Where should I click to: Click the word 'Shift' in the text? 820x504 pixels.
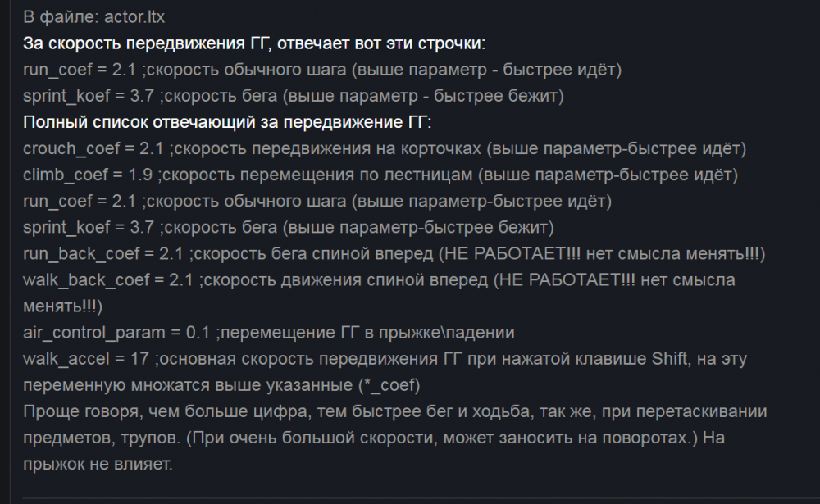pos(671,359)
